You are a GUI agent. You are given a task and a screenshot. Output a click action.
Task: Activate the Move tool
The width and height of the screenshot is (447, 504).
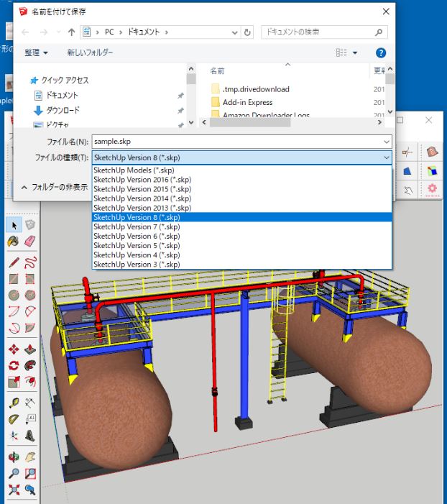click(x=14, y=349)
